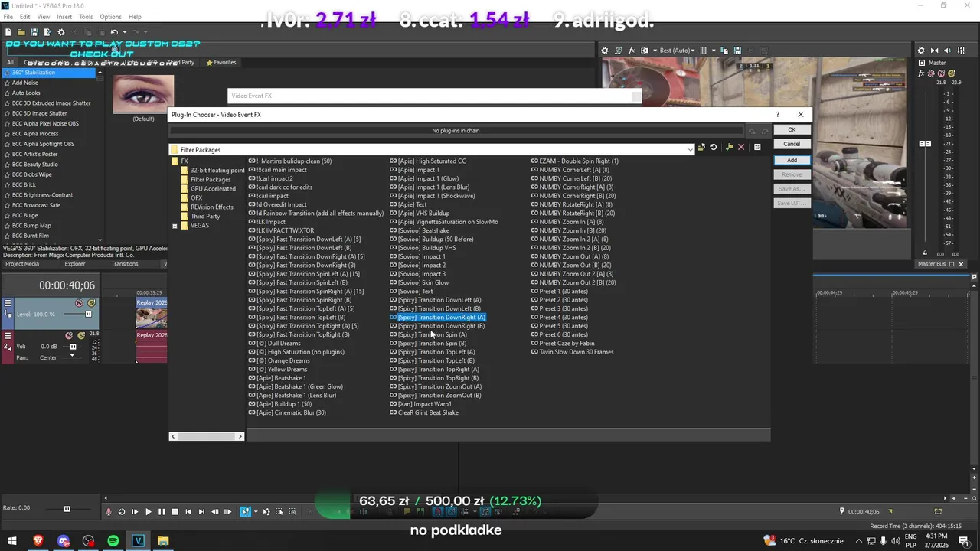This screenshot has width=980, height=551.
Task: Select GPU Accelerated folder in chooser tree
Action: tap(213, 189)
